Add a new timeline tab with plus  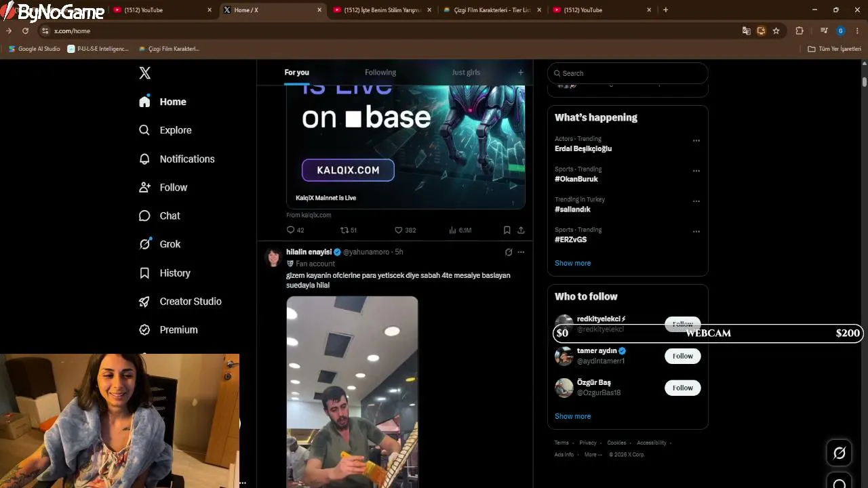(521, 73)
